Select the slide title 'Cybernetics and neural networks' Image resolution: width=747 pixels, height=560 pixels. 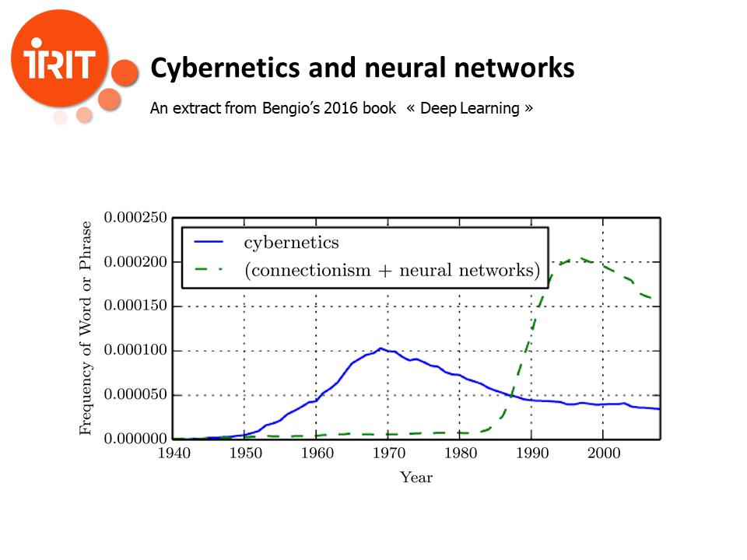point(362,68)
